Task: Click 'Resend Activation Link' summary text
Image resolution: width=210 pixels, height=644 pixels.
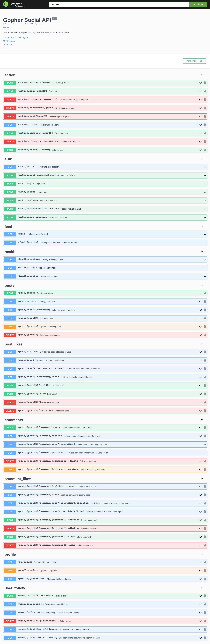Action: [x=71, y=209]
